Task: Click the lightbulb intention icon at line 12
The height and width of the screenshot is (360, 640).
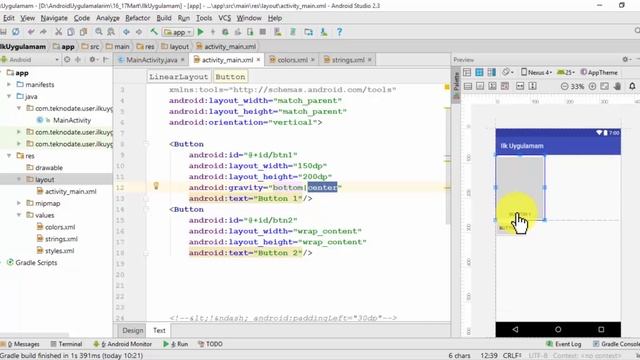Action: 156,186
